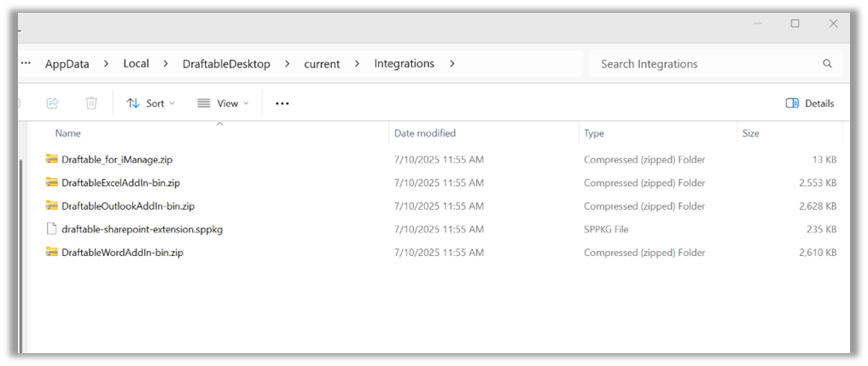Focus the Search Integrations field
The image size is (868, 366).
pyautogui.click(x=715, y=64)
